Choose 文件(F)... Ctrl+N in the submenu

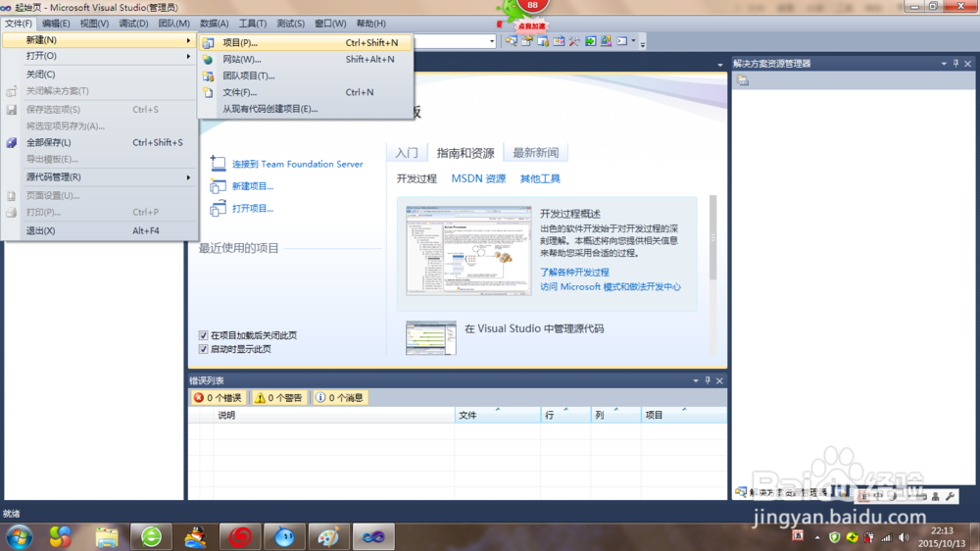click(x=306, y=92)
